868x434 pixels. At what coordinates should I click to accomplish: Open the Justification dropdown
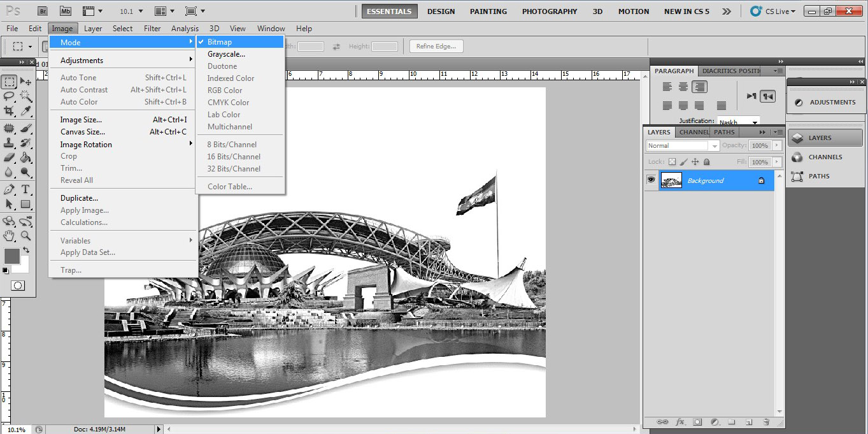click(739, 122)
